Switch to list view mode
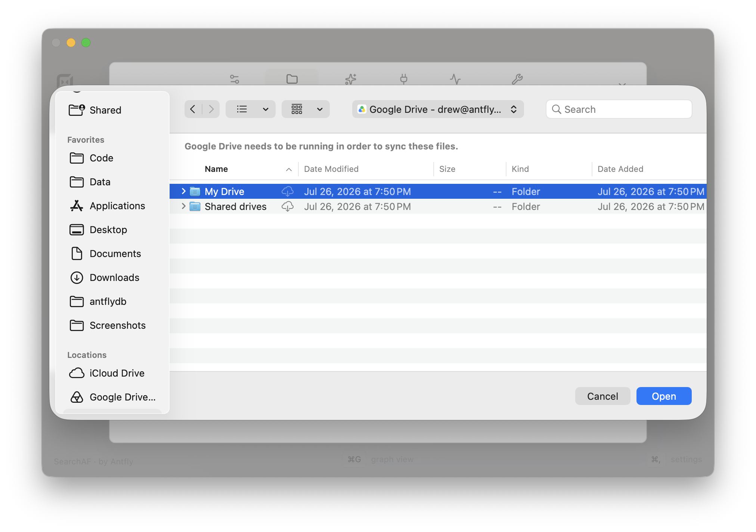 [242, 109]
